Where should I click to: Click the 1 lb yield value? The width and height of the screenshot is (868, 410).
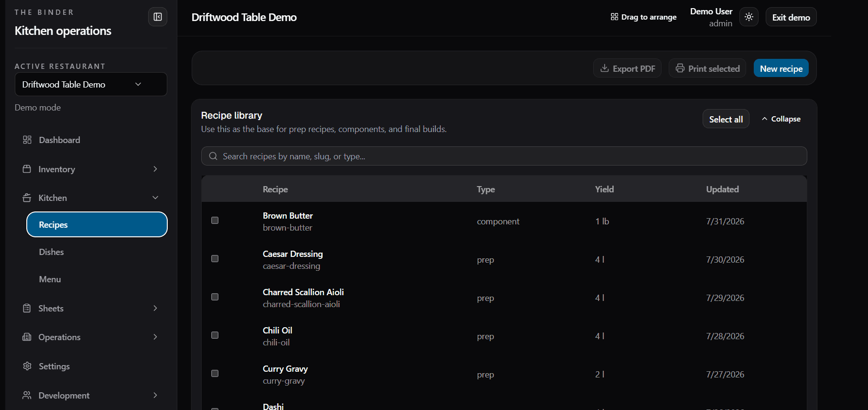pos(602,221)
